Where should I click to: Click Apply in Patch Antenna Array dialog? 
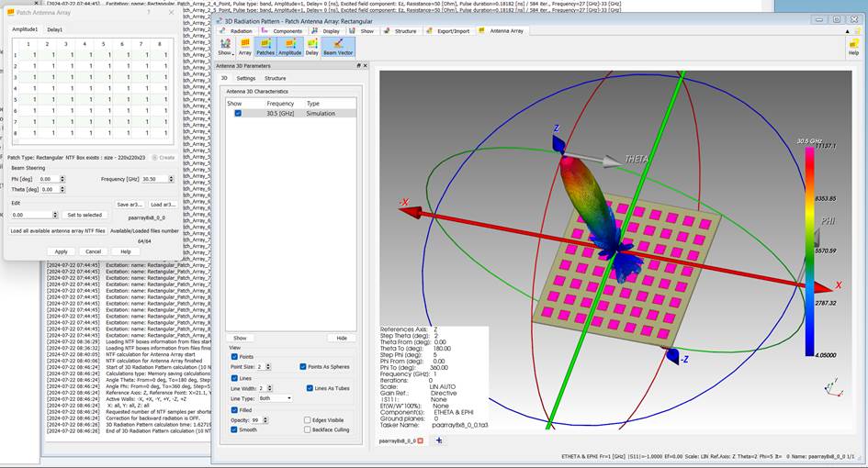[x=61, y=251]
